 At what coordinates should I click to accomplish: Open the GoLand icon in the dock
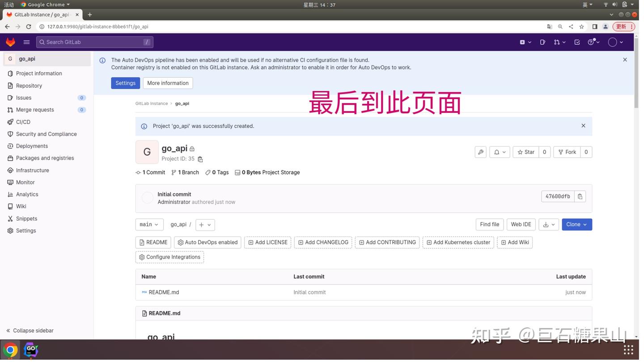coord(30,350)
